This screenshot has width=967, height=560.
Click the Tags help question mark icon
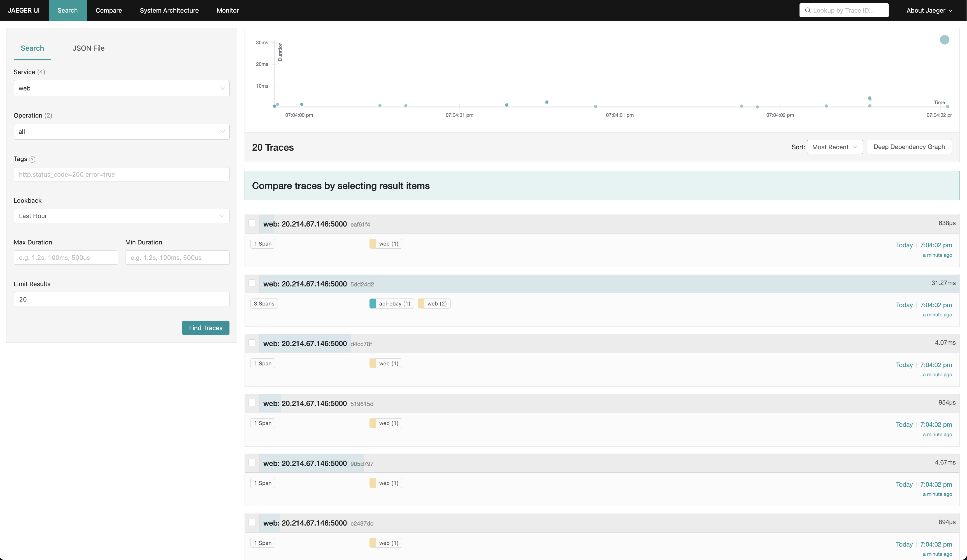(x=32, y=159)
